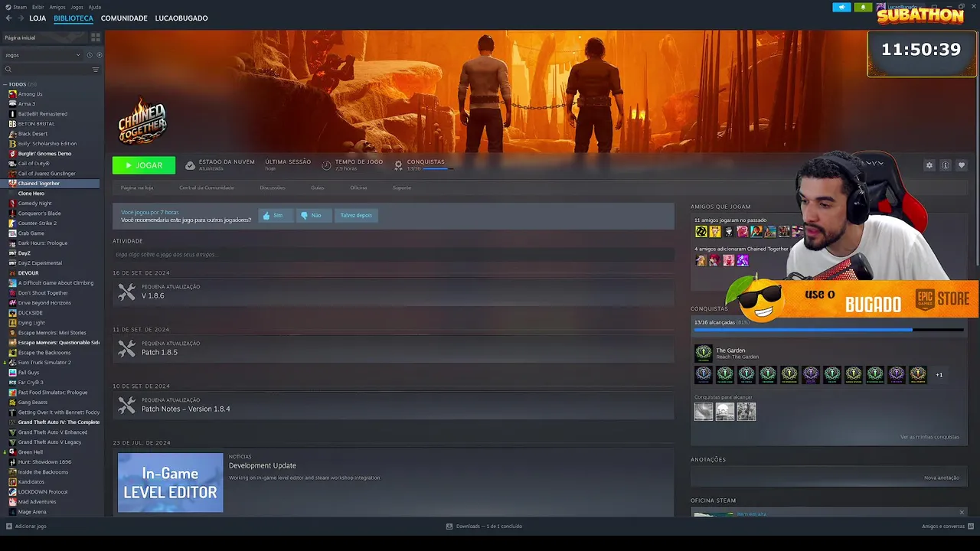This screenshot has height=551, width=980.
Task: Click the achievements progress bar
Action: [x=828, y=330]
